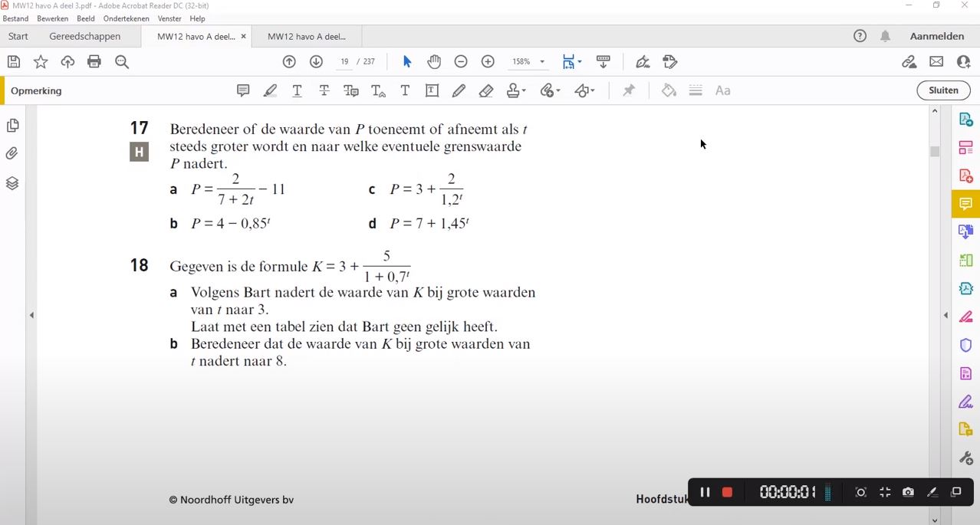Select the highlight text tool

coord(270,90)
